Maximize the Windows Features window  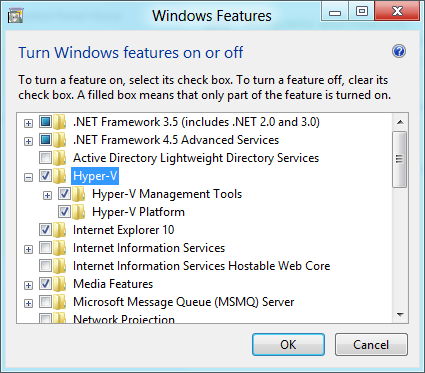pyautogui.click(x=362, y=12)
